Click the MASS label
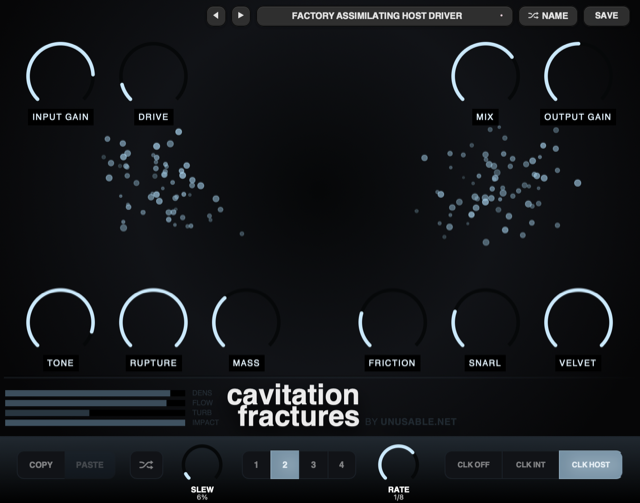This screenshot has height=503, width=640. [x=246, y=363]
